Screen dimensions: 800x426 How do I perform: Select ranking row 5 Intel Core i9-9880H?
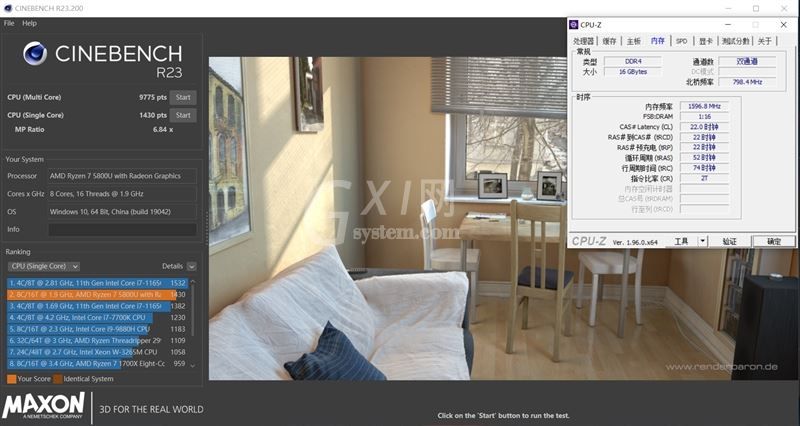click(x=97, y=329)
